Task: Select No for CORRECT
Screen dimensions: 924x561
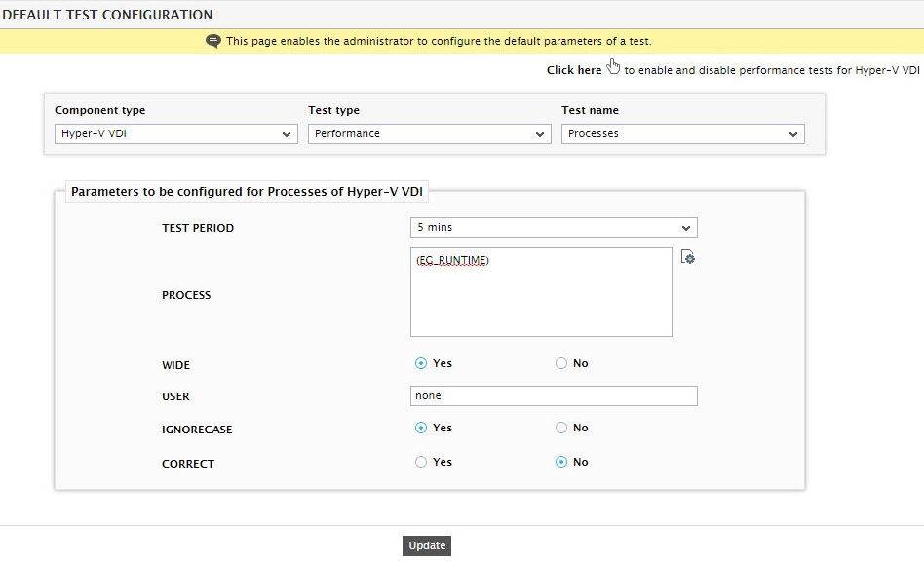Action: [561, 462]
